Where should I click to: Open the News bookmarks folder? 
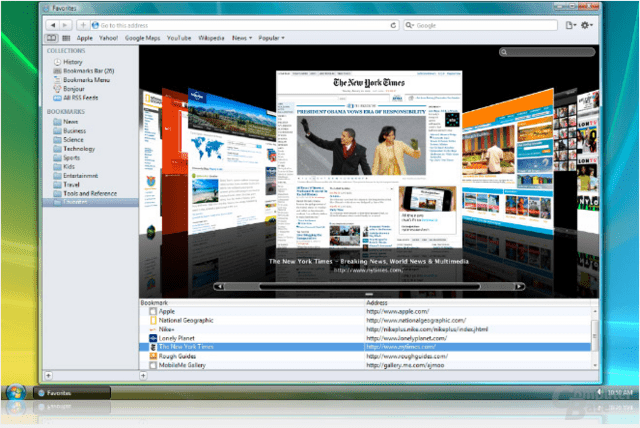pyautogui.click(x=65, y=122)
